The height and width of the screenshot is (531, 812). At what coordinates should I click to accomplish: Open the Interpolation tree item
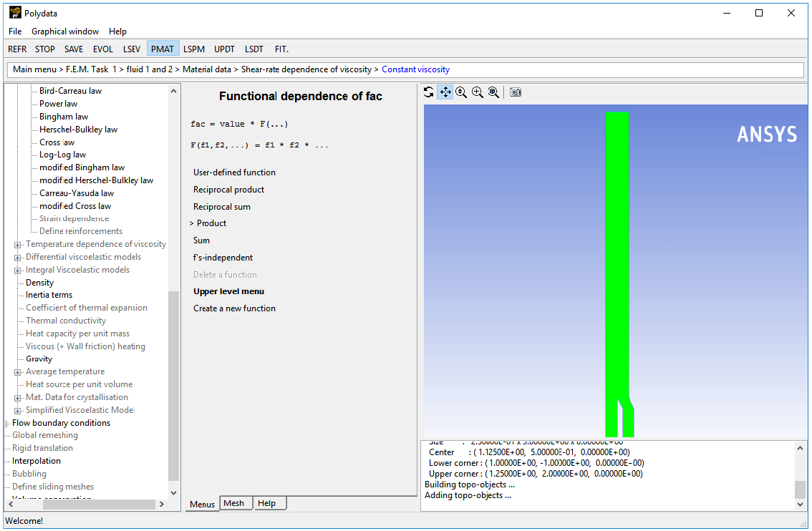point(37,461)
